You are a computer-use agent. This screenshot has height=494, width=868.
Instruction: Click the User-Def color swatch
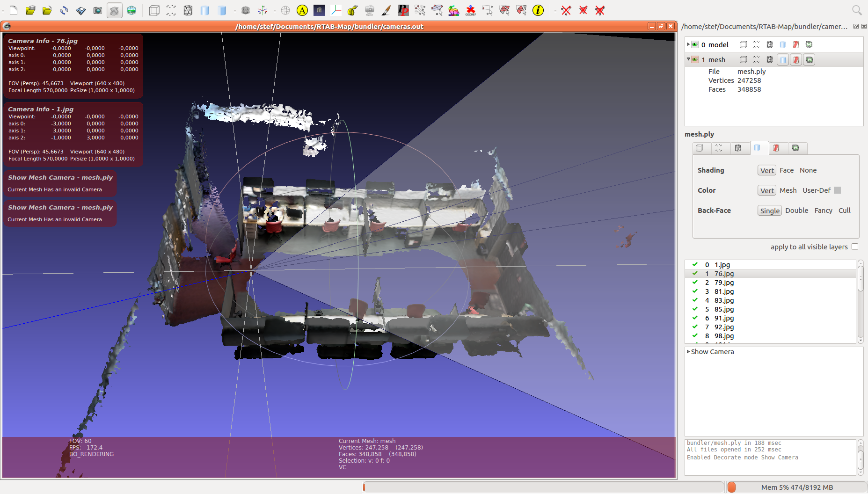pyautogui.click(x=838, y=190)
